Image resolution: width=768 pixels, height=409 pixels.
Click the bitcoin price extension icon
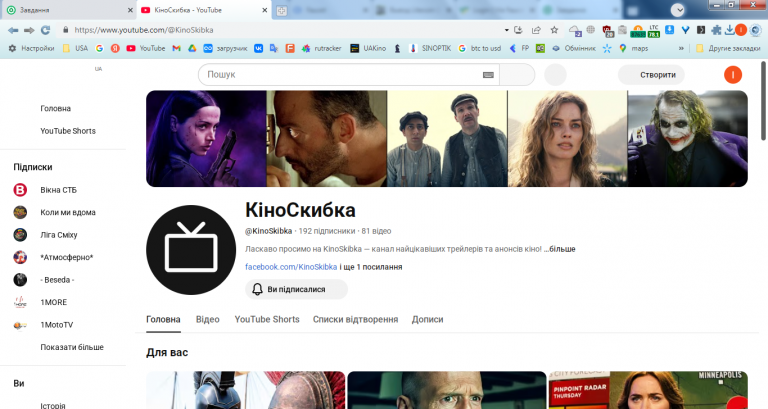pos(638,31)
